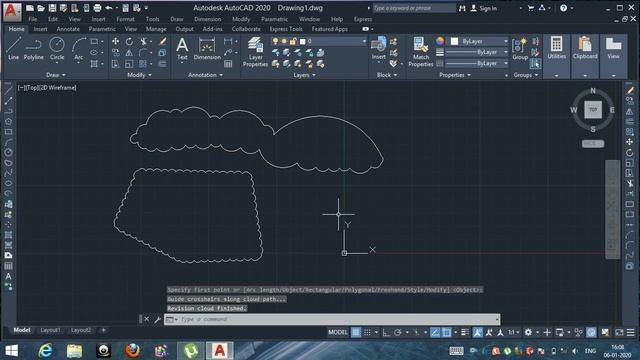Close the command line with X button
This screenshot has width=640, height=360.
click(x=147, y=319)
